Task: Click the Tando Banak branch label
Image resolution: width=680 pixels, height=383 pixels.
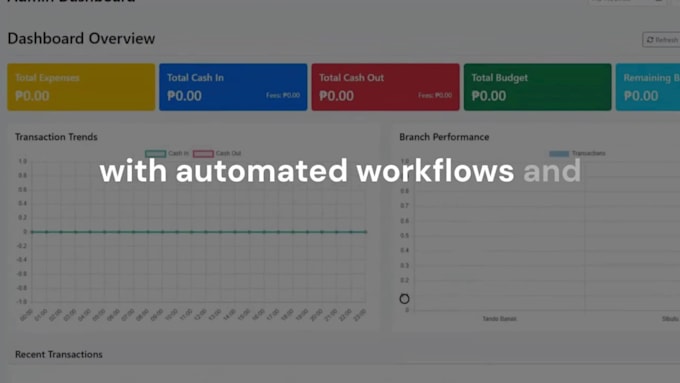Action: (x=500, y=319)
